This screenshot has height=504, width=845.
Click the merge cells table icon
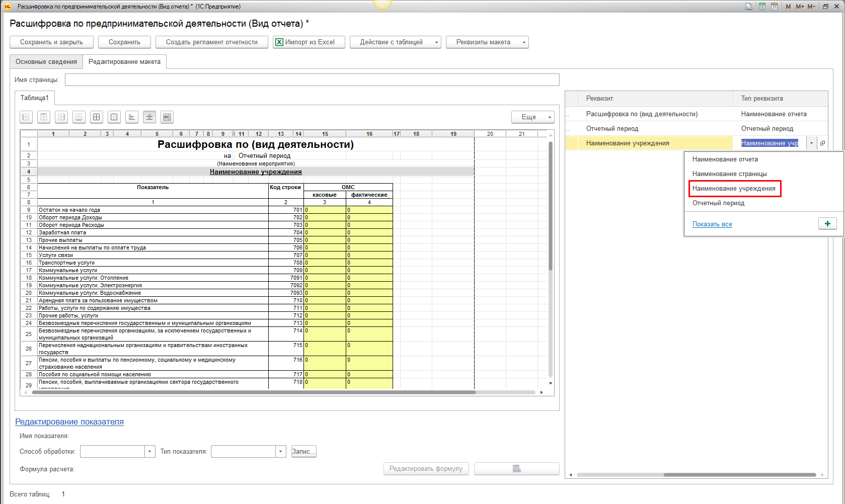point(167,117)
